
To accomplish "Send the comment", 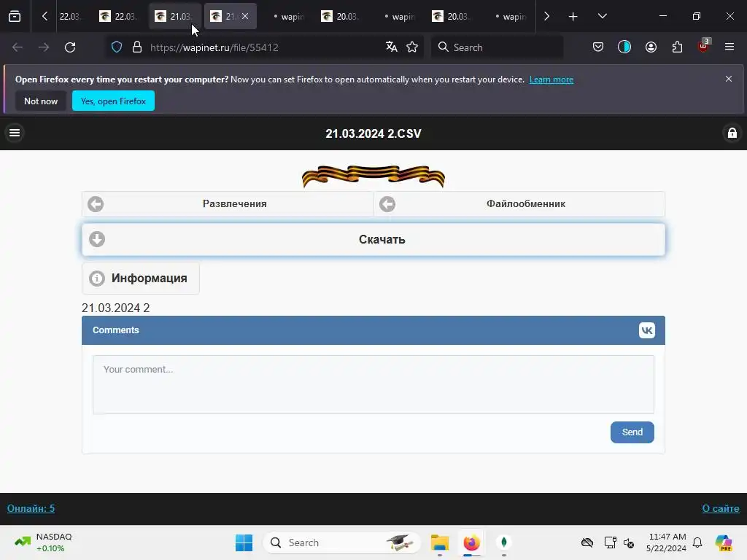I will coord(632,432).
